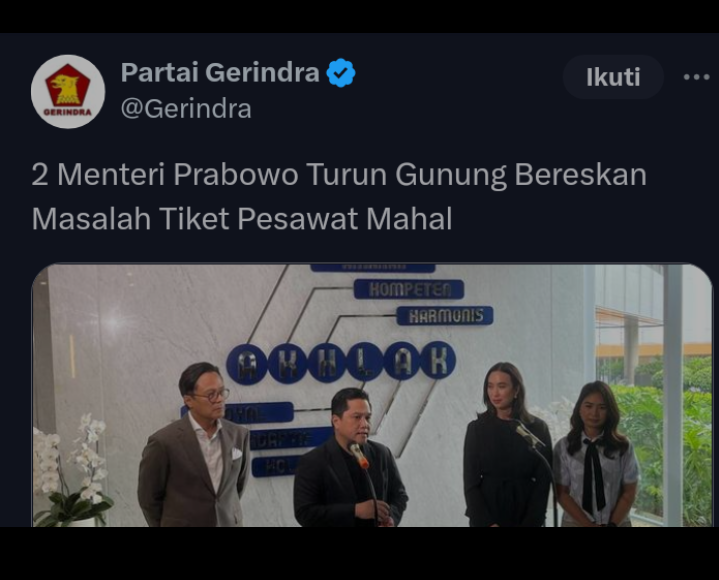This screenshot has width=719, height=580.
Task: Follow the account with the Ikuti button
Action: [613, 77]
